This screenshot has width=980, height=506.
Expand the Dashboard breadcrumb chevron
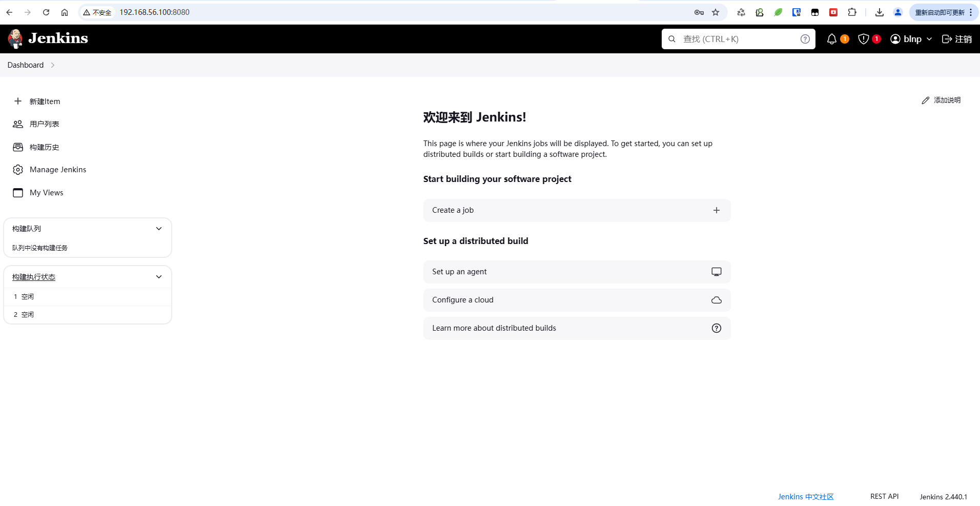click(53, 65)
